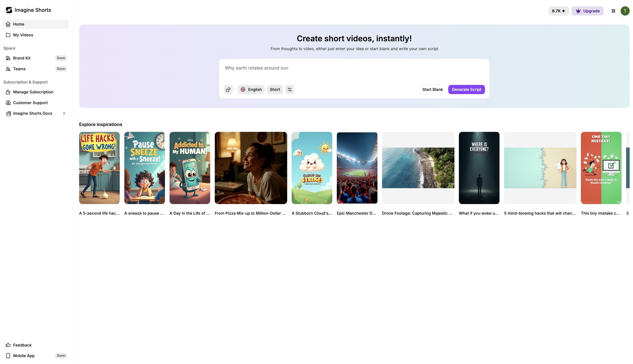Click the Explore inspirations heading
This screenshot has height=364, width=633.
(x=100, y=124)
